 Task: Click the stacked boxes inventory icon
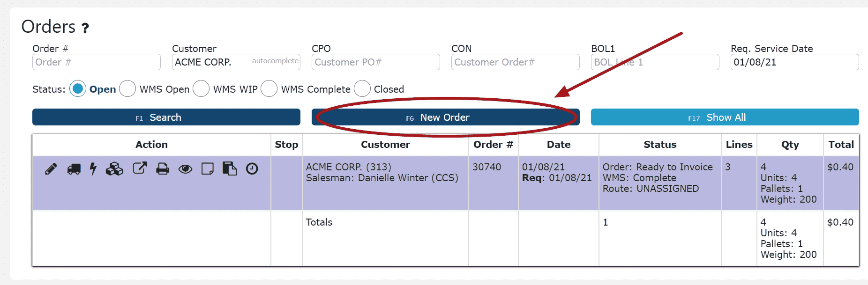point(114,169)
